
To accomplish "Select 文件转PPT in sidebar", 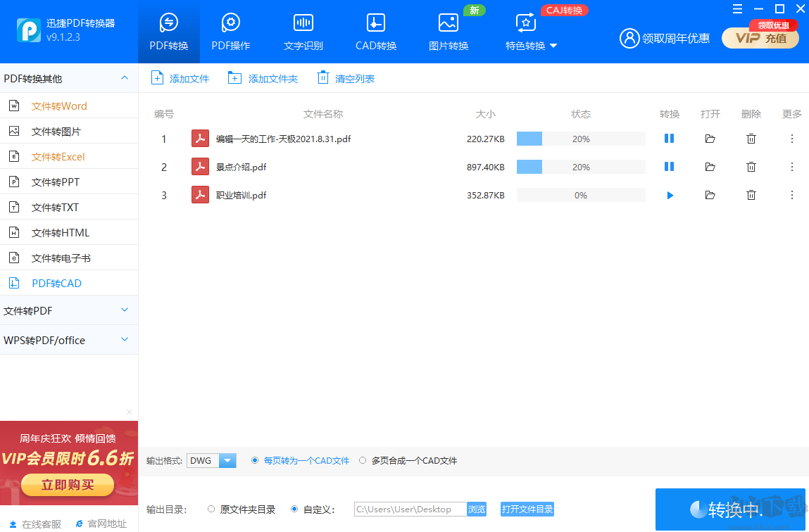I will coord(69,182).
